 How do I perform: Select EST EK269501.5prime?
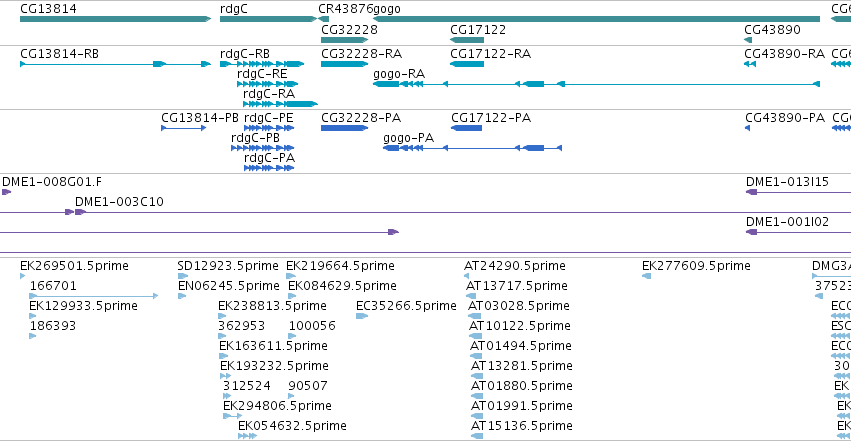click(x=23, y=276)
